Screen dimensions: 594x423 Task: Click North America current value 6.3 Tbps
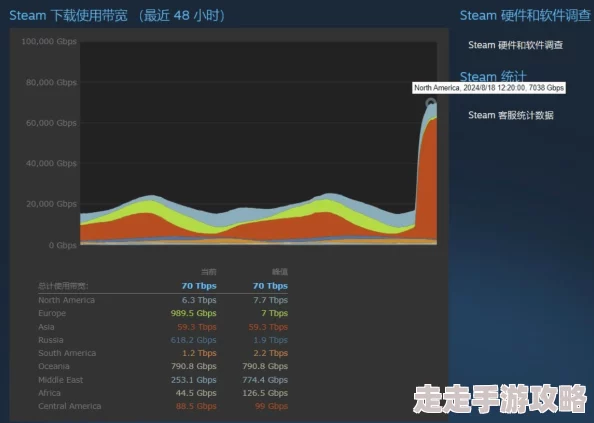pos(199,300)
